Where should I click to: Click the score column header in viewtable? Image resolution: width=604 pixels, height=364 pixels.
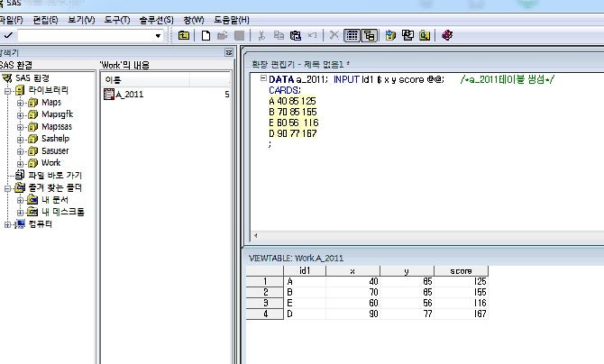tap(460, 269)
